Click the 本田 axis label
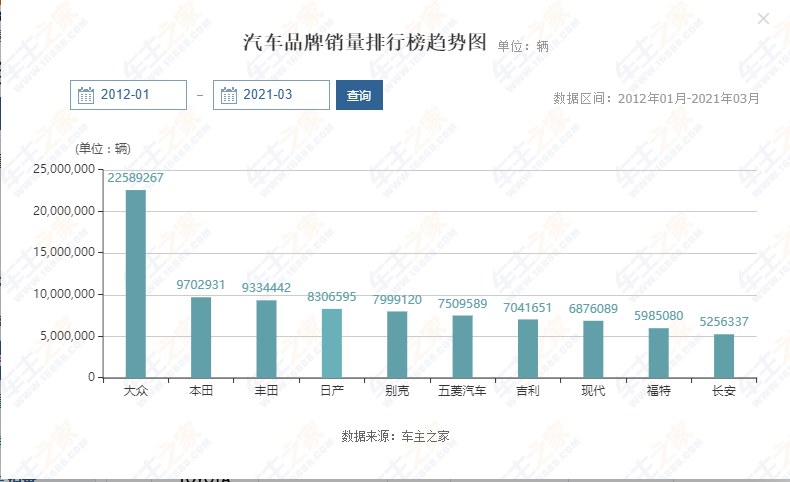 tap(201, 391)
